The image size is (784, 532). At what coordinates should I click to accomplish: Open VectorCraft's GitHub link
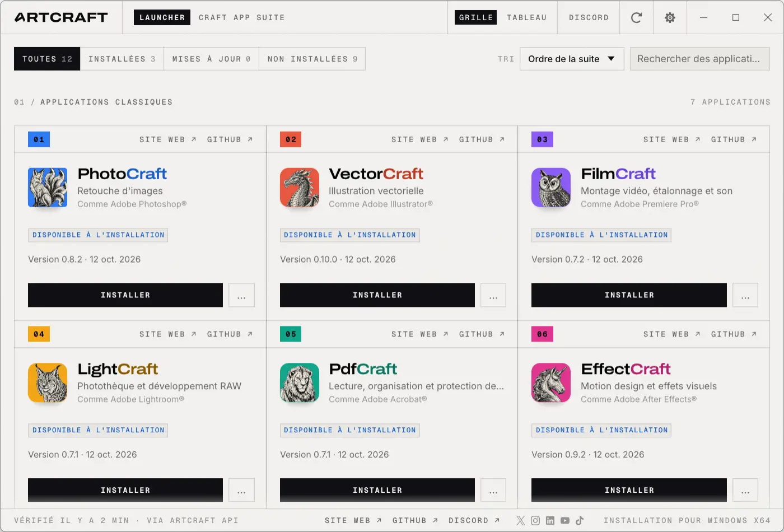482,139
